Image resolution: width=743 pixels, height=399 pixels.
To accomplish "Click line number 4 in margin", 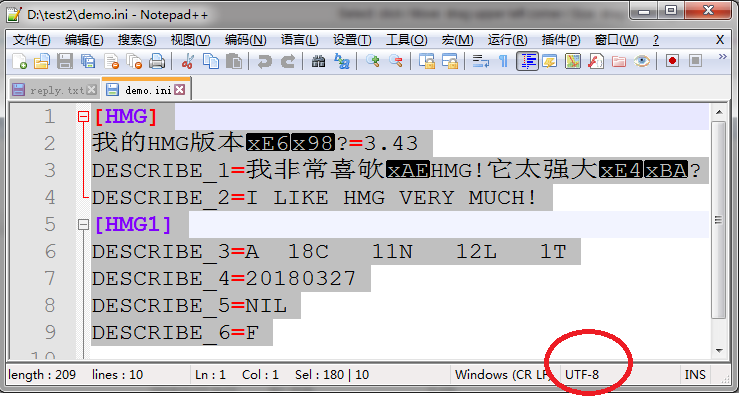I will [50, 198].
